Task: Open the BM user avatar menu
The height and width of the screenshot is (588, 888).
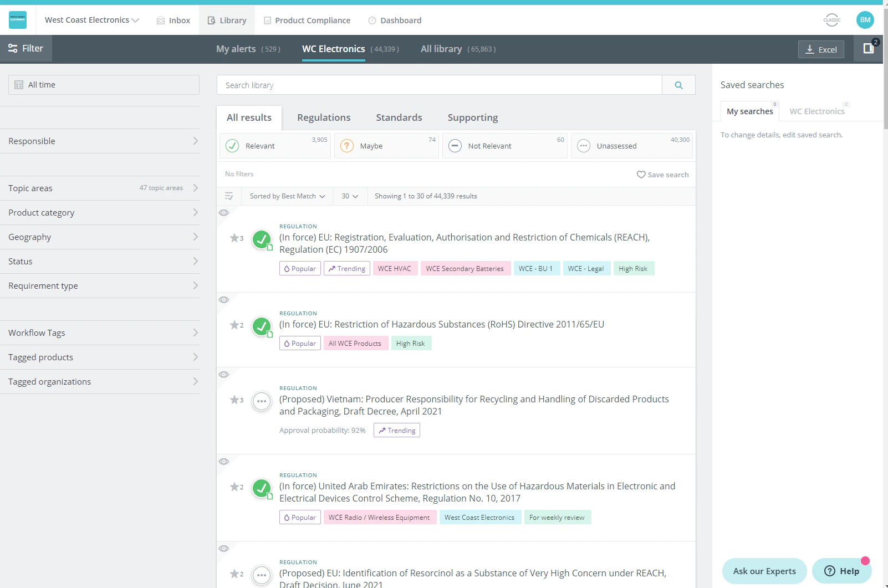Action: coord(865,20)
